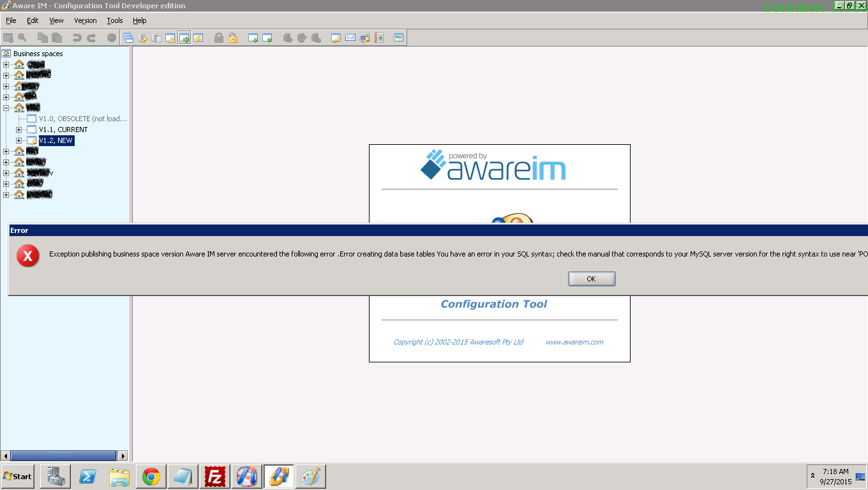Viewport: 868px width, 490px height.
Task: Click the red X error icon
Action: [x=28, y=256]
